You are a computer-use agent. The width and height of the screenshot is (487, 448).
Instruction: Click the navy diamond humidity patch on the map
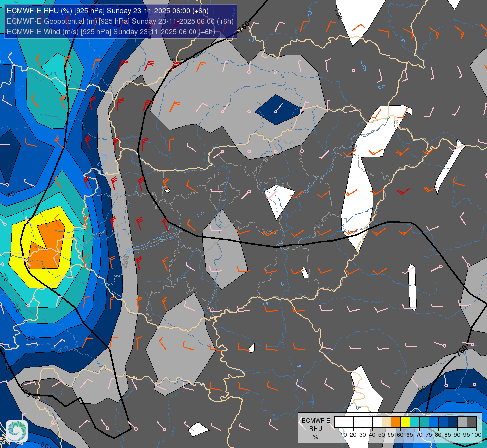[x=278, y=110]
